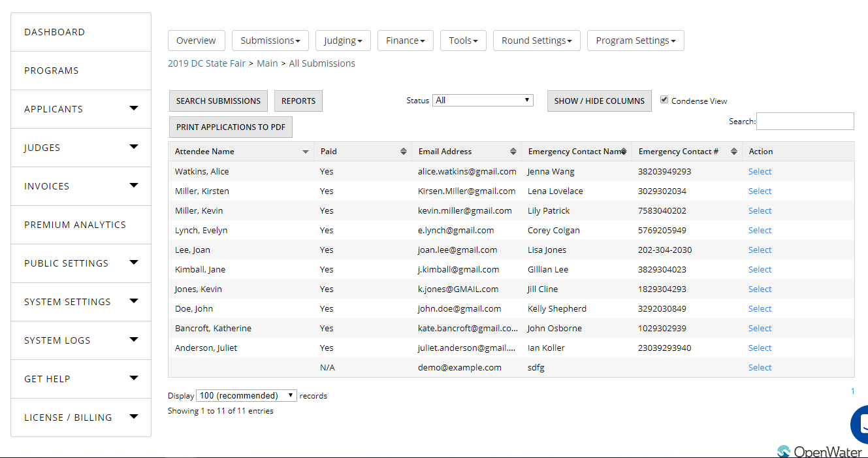Click the name Doe, John

pos(194,308)
